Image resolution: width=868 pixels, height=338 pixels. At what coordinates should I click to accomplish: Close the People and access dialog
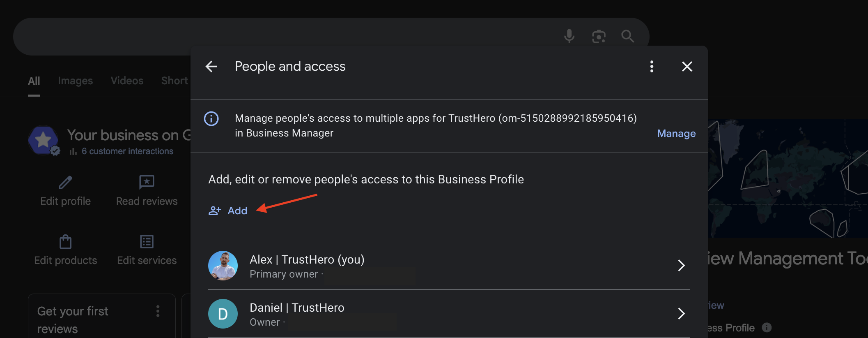(x=687, y=67)
